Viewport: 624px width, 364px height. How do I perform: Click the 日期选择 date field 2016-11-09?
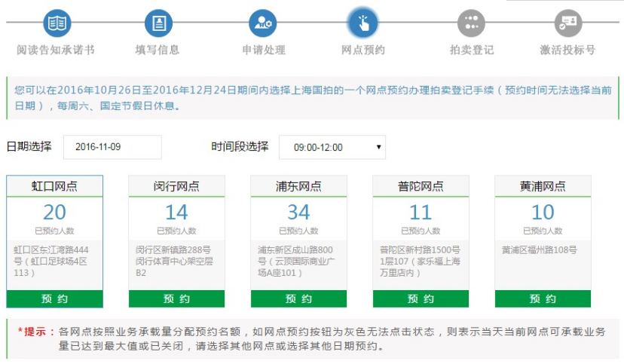[112, 147]
